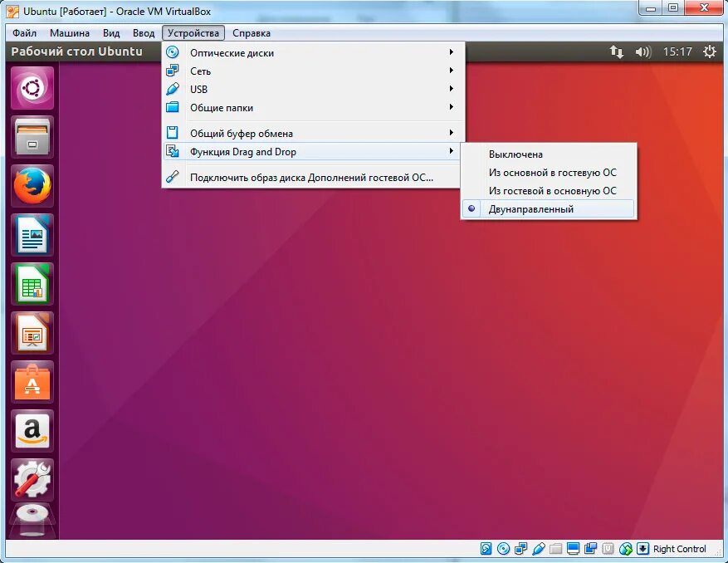
Task: Expand the Оптические диски submenu
Action: click(314, 52)
